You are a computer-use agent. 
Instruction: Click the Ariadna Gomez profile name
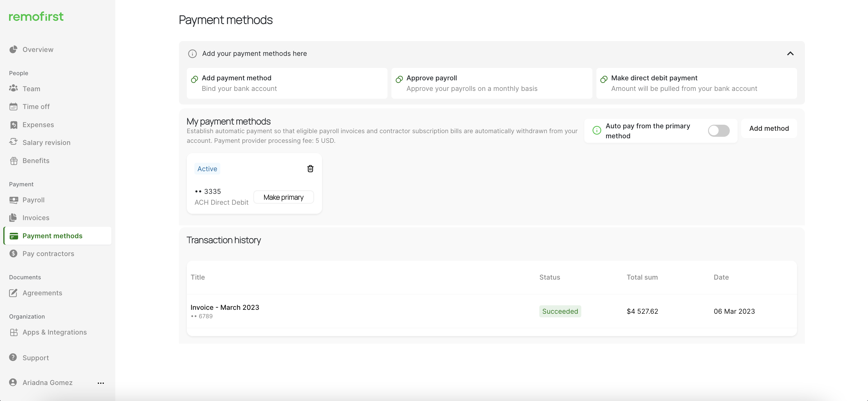click(x=47, y=383)
